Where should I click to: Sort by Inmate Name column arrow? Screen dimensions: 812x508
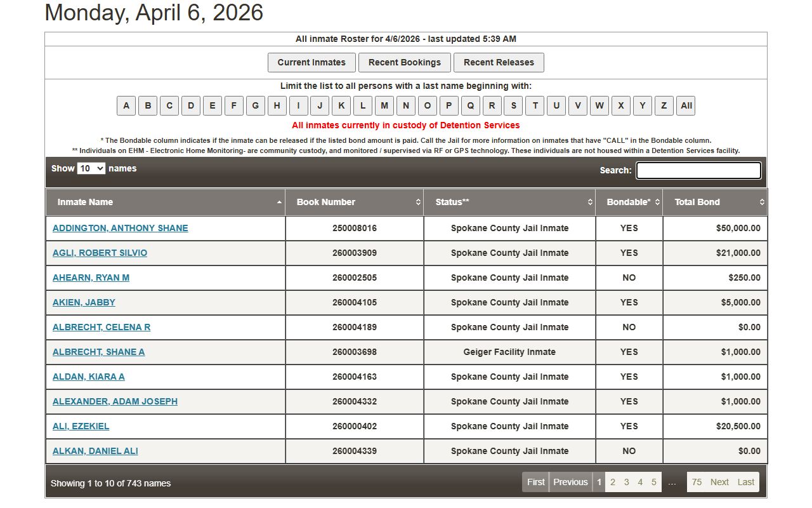[279, 202]
